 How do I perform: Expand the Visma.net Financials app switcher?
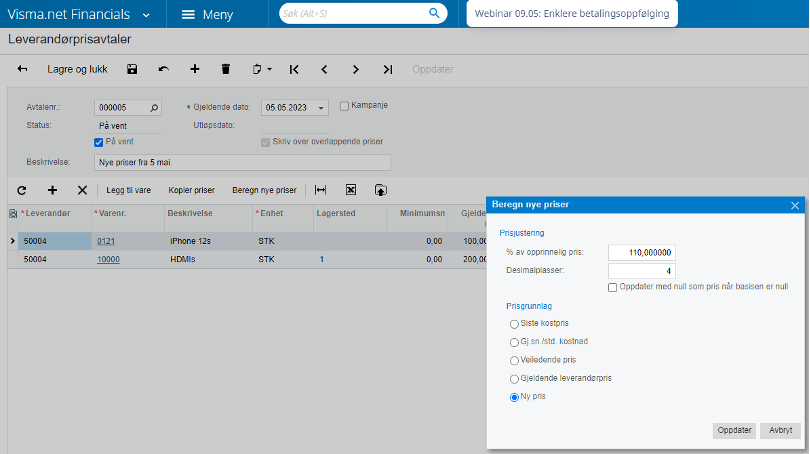click(147, 15)
